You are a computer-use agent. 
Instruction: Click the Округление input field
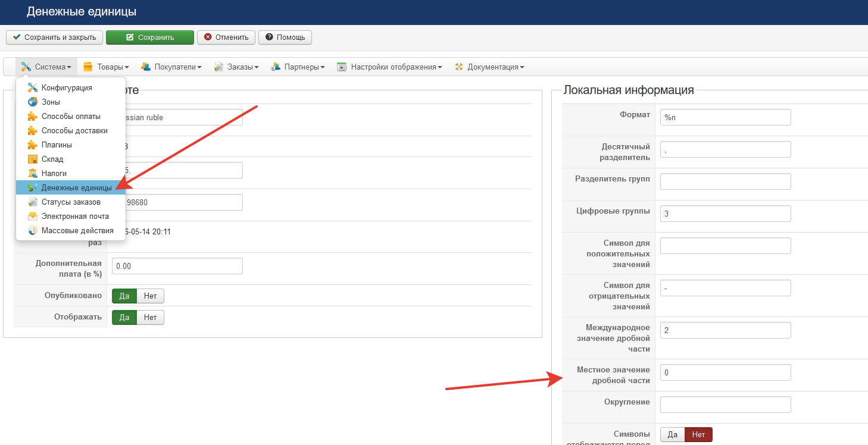pos(726,405)
